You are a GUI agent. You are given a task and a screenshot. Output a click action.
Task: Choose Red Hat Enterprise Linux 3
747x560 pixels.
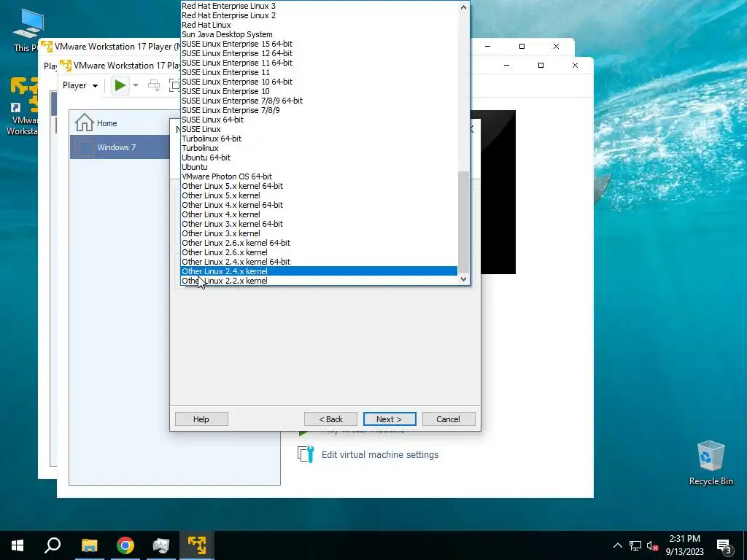click(x=320, y=6)
